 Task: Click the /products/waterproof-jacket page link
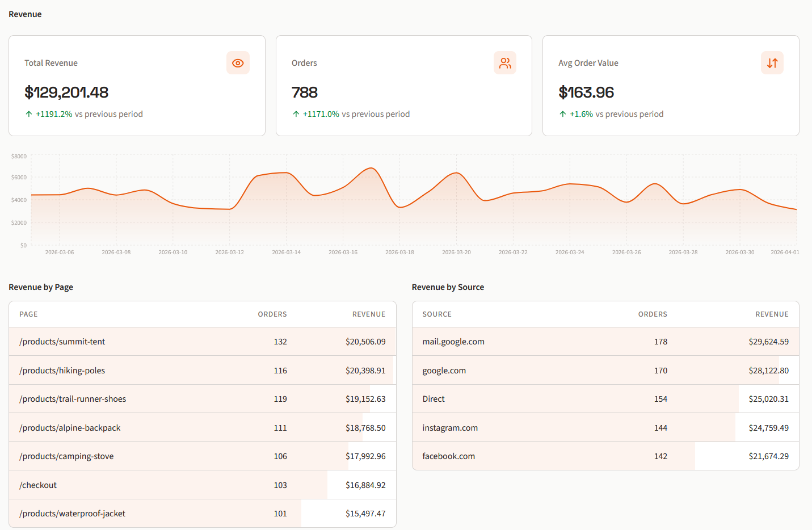[x=72, y=513]
